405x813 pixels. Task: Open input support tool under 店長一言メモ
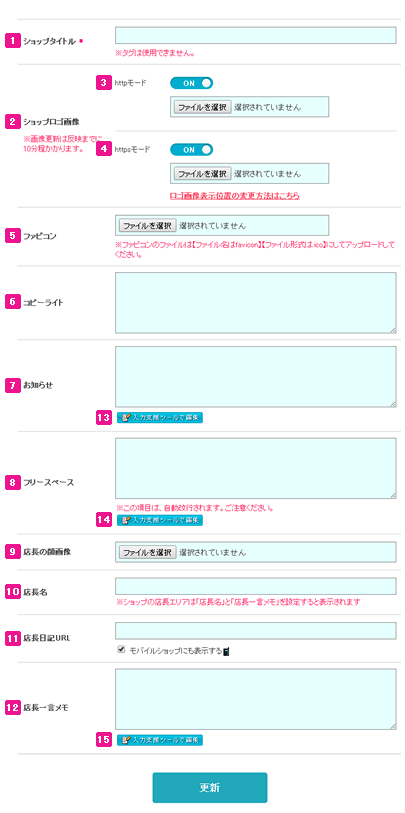pyautogui.click(x=160, y=739)
